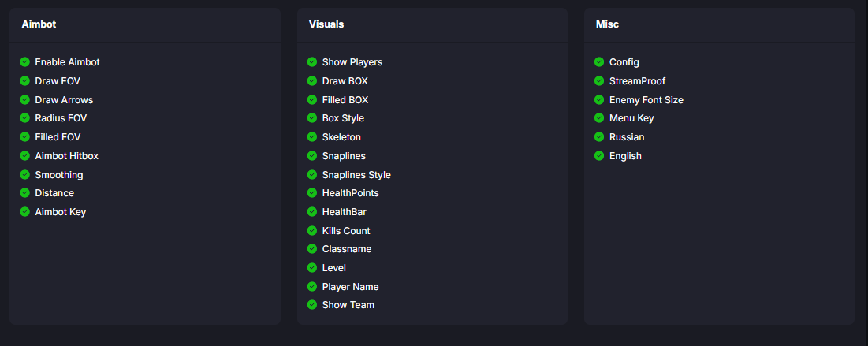Image resolution: width=868 pixels, height=346 pixels.
Task: Click the English language entry
Action: click(625, 156)
